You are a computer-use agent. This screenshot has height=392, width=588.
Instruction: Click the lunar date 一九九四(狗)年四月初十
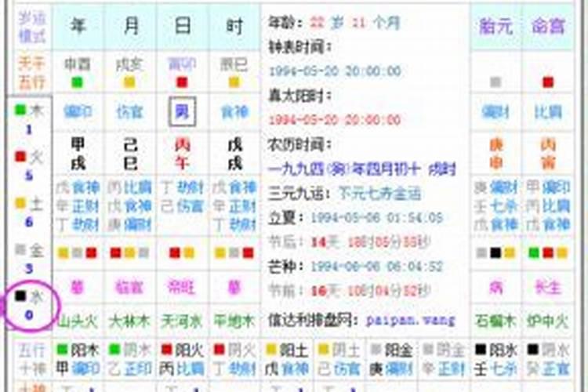(x=345, y=169)
